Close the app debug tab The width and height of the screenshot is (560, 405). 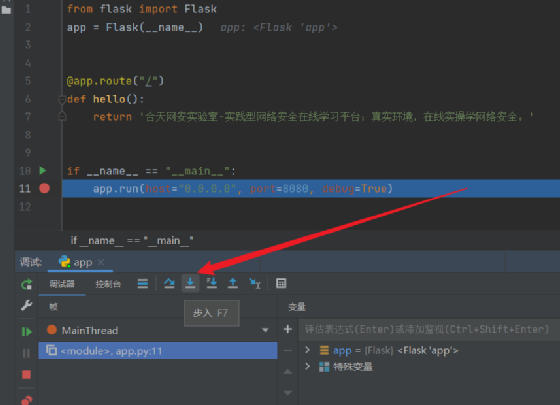(101, 262)
